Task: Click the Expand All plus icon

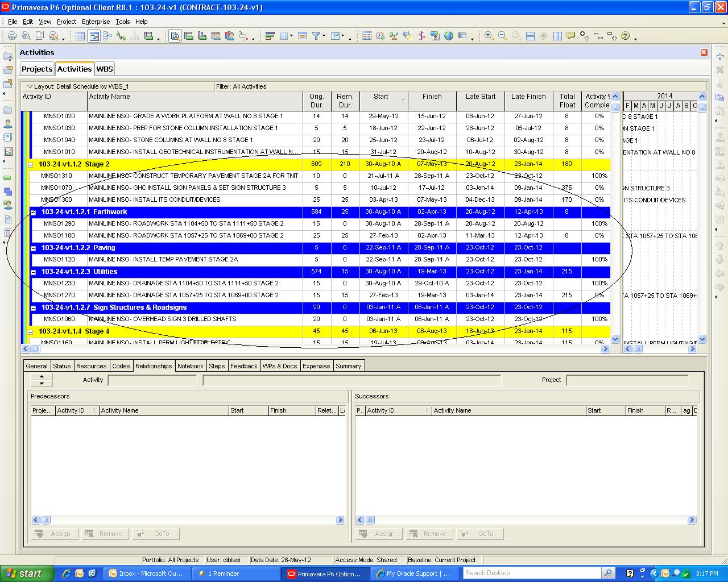Action: click(585, 36)
